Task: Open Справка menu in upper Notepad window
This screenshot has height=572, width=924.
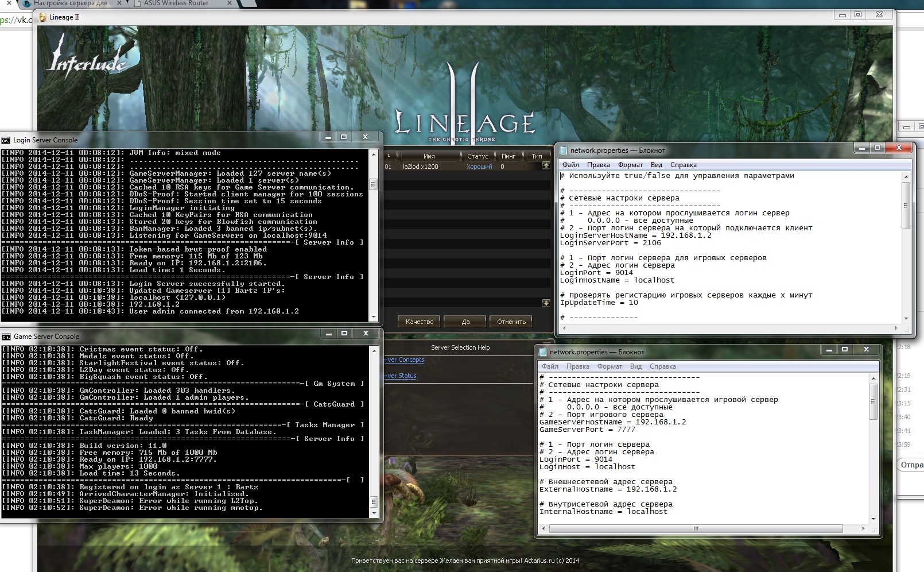Action: click(x=683, y=165)
